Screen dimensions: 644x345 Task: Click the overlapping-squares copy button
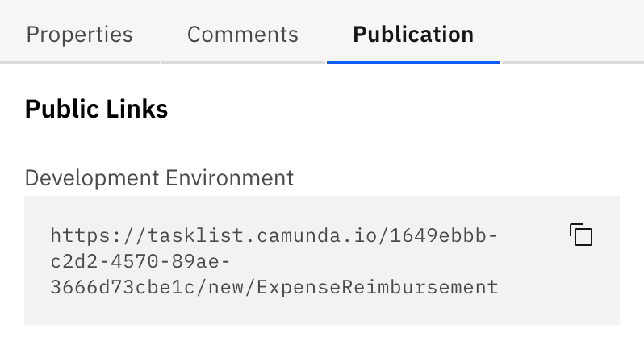pyautogui.click(x=581, y=235)
